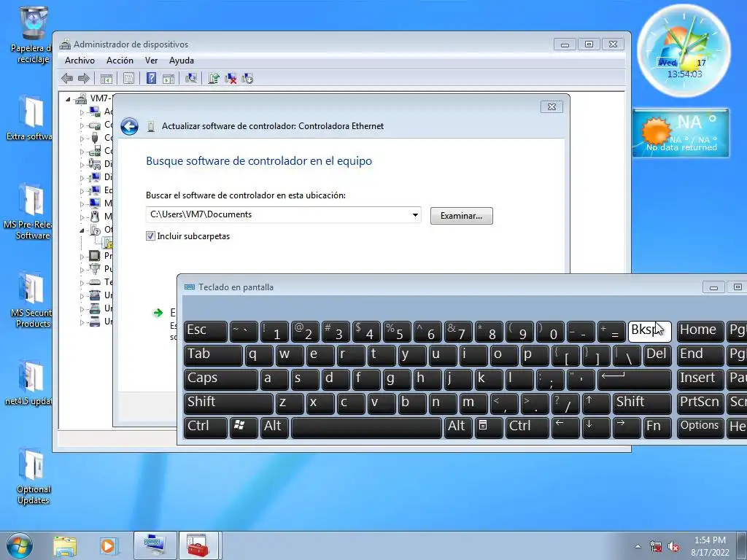
Task: Open the Properties toolbar icon
Action: pyautogui.click(x=128, y=79)
